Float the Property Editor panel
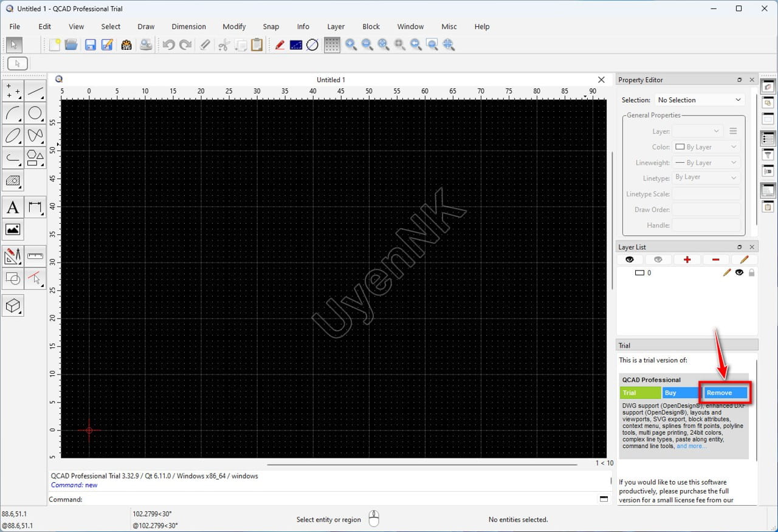Image resolution: width=778 pixels, height=532 pixels. pos(740,80)
